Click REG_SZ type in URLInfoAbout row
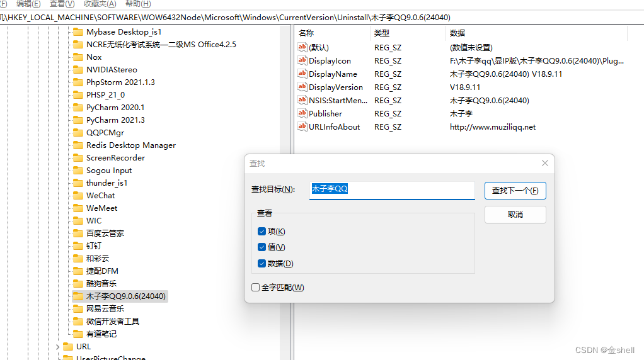The image size is (644, 360). point(388,127)
